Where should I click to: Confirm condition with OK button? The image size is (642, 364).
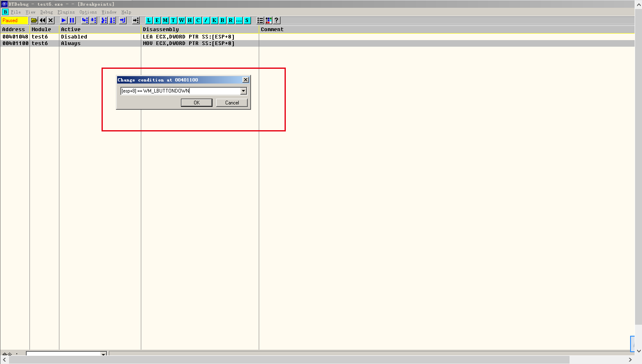coord(197,103)
